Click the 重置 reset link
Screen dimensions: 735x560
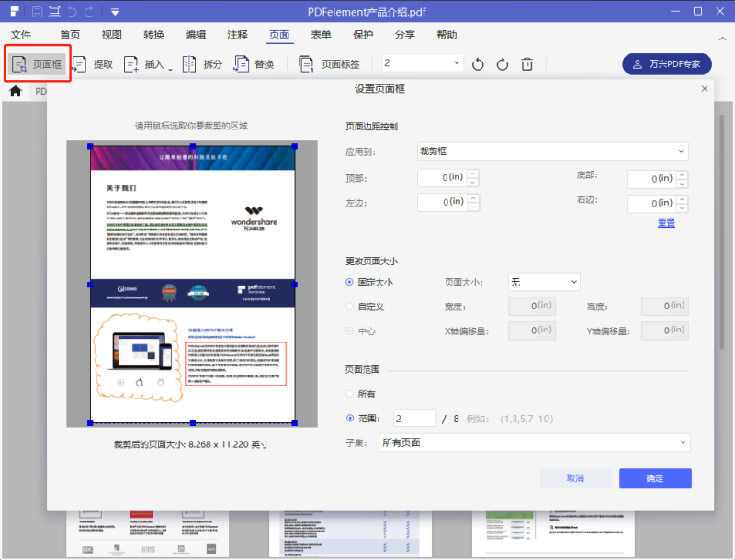(666, 223)
